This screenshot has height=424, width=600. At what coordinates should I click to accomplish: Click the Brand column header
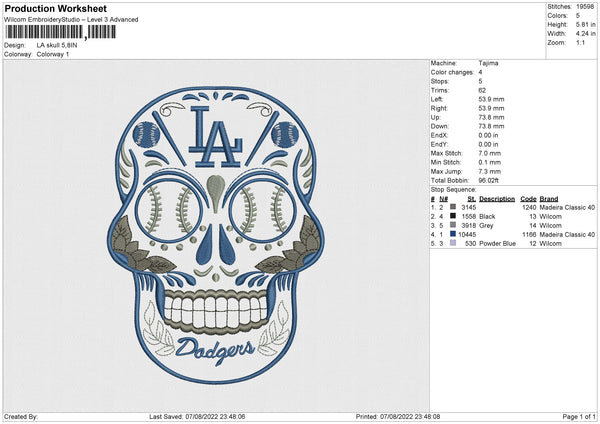550,198
